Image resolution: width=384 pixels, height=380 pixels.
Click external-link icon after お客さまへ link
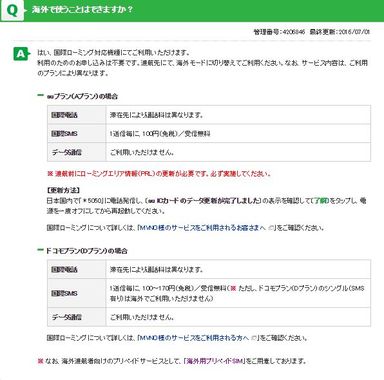point(271,228)
